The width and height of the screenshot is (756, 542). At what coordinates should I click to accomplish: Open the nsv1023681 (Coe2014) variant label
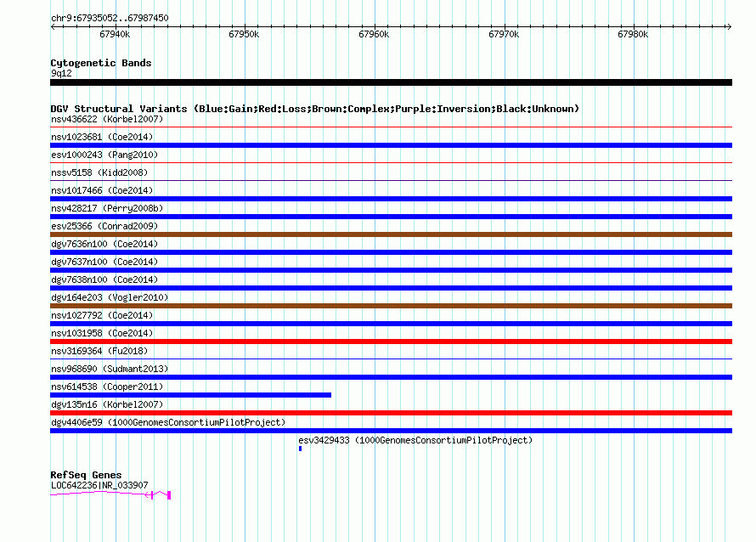[102, 137]
